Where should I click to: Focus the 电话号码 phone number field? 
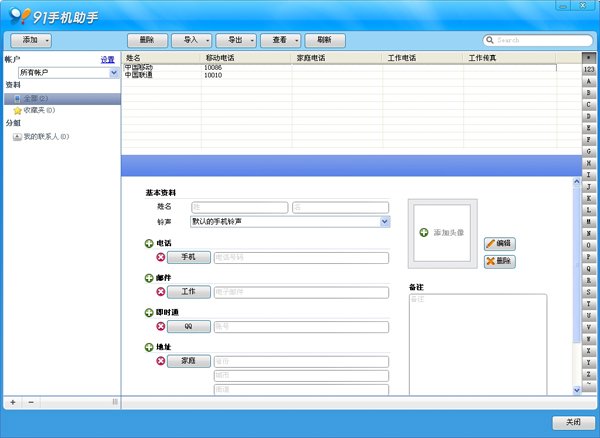click(302, 258)
